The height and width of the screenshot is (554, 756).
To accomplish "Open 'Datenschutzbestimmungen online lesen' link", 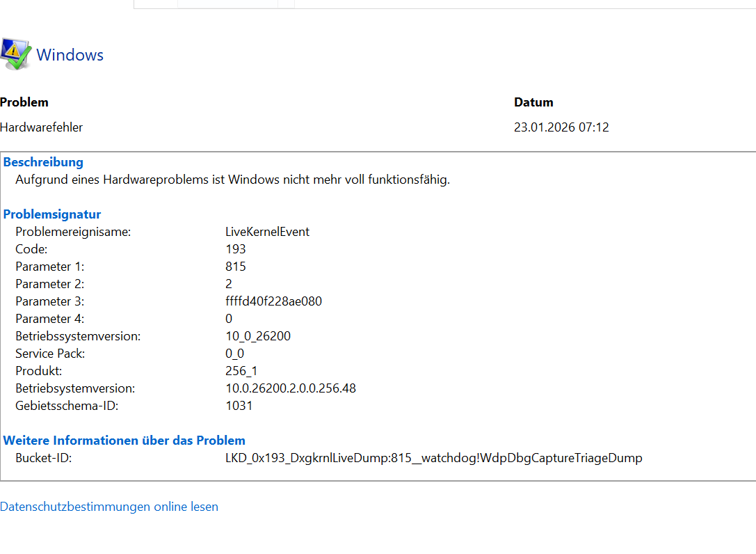I will [109, 507].
